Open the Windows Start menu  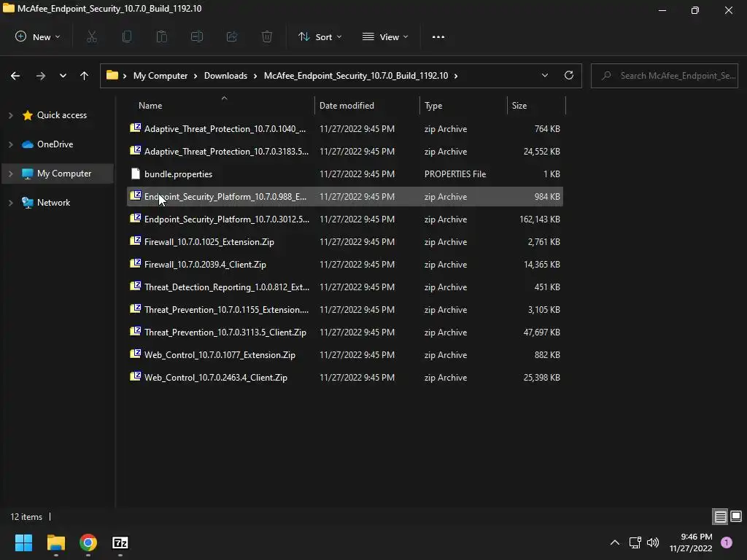23,542
